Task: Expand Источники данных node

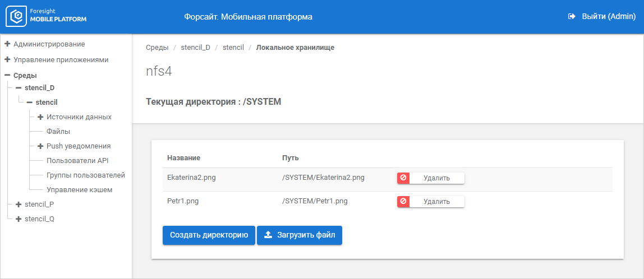Action: [x=40, y=117]
